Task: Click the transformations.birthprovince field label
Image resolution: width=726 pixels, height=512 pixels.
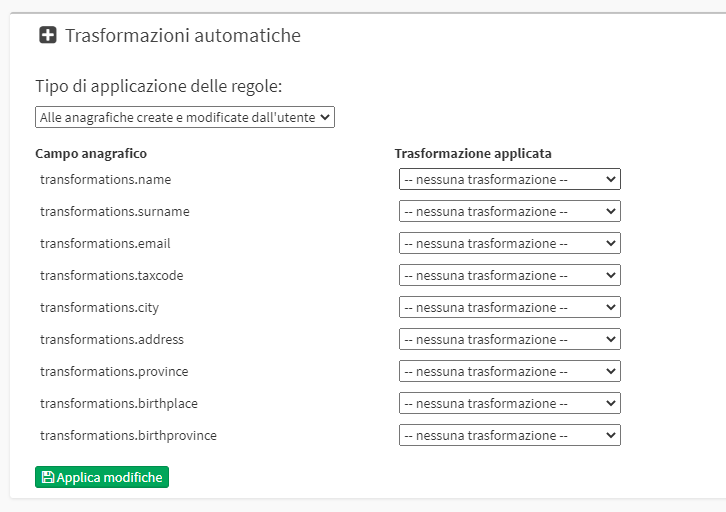Action: [x=128, y=436]
